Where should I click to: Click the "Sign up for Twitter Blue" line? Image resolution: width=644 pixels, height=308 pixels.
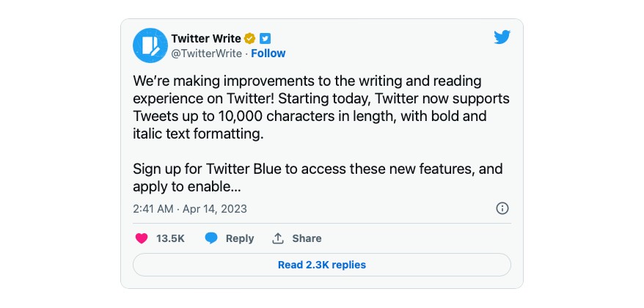point(318,169)
